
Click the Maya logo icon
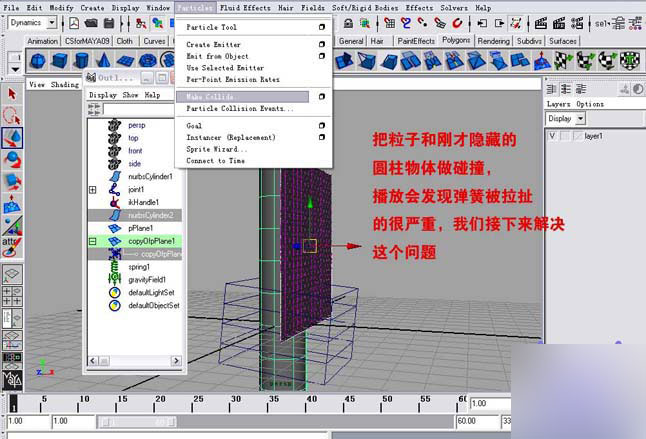pyautogui.click(x=12, y=379)
